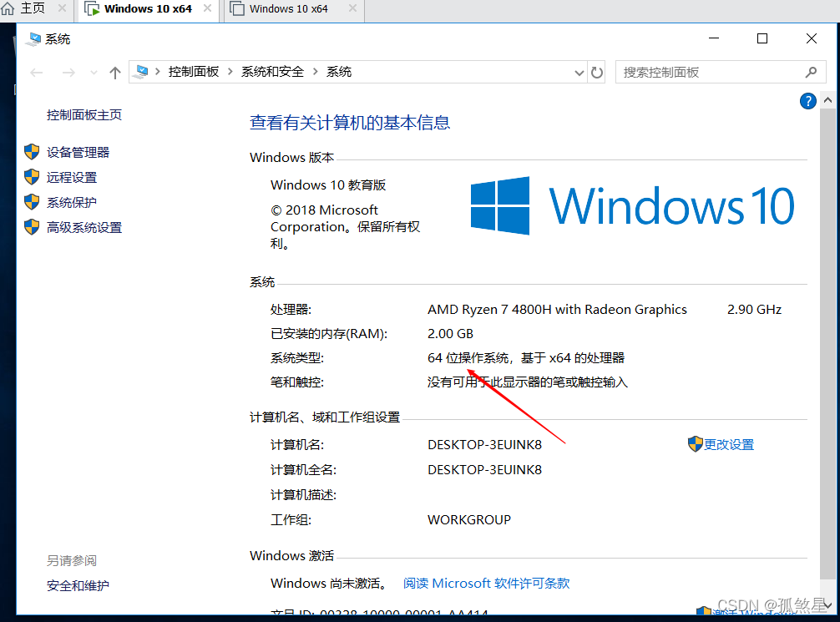Open Device Manager (设备管理器) link
The width and height of the screenshot is (840, 622).
click(x=78, y=153)
